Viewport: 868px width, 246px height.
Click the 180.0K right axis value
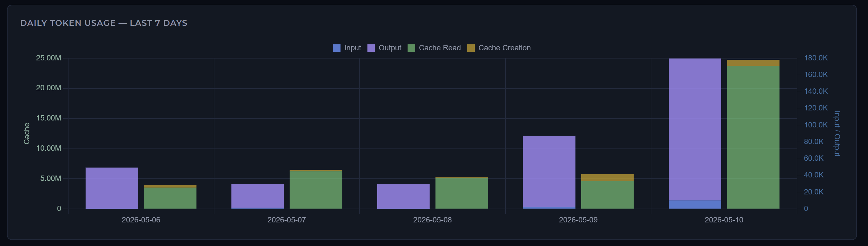click(x=816, y=58)
